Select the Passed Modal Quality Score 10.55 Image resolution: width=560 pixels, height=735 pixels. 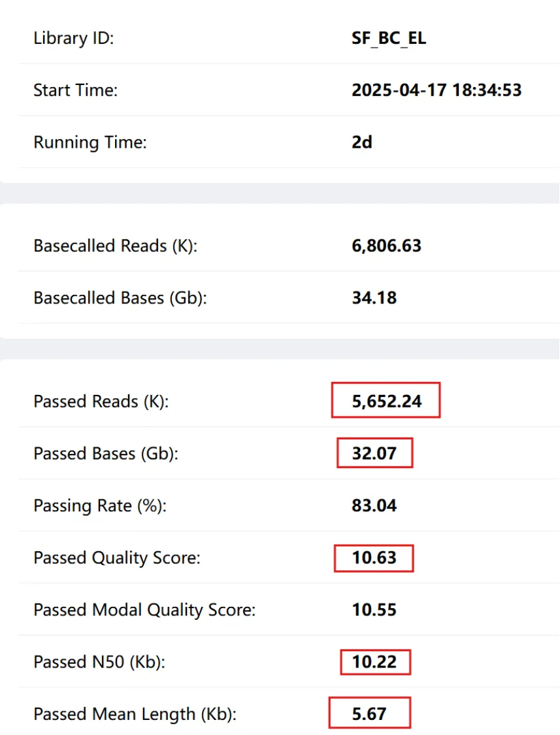pyautogui.click(x=374, y=609)
